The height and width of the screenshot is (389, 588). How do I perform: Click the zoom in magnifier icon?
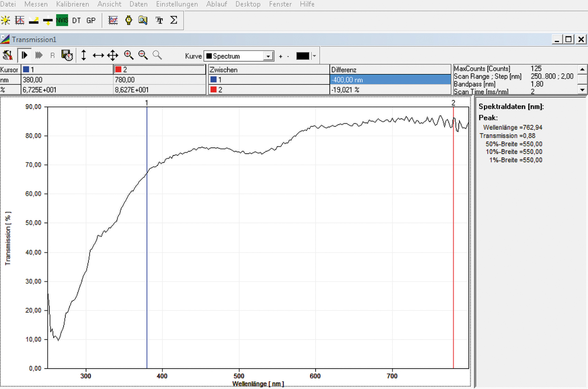(129, 55)
